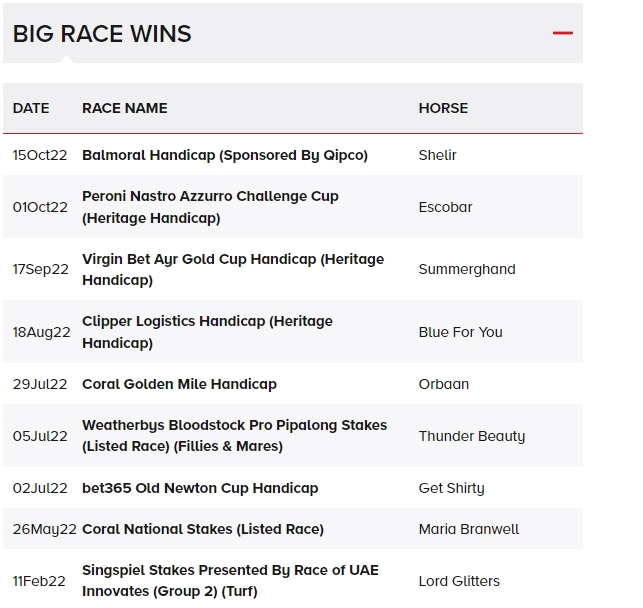This screenshot has height=608, width=643.
Task: Open Coral Golden Mile Handicap race
Action: (179, 384)
